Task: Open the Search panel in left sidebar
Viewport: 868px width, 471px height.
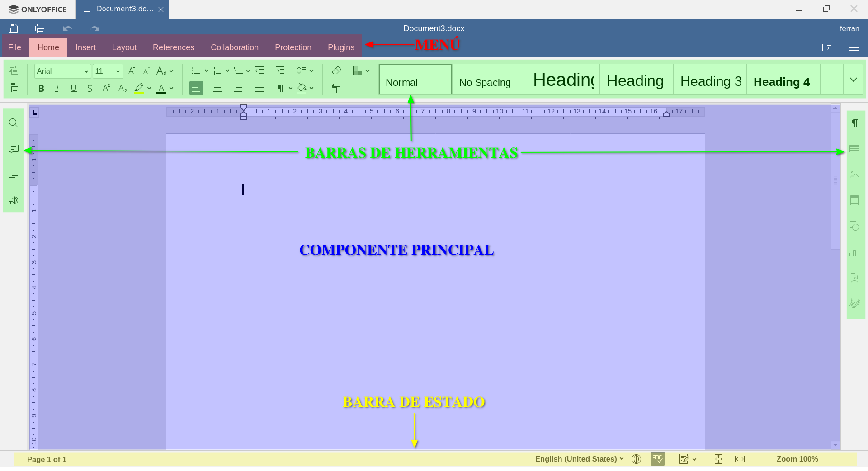Action: click(x=14, y=123)
